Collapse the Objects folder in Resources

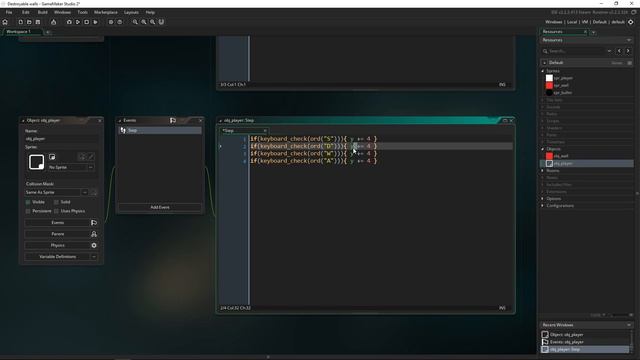(x=543, y=149)
